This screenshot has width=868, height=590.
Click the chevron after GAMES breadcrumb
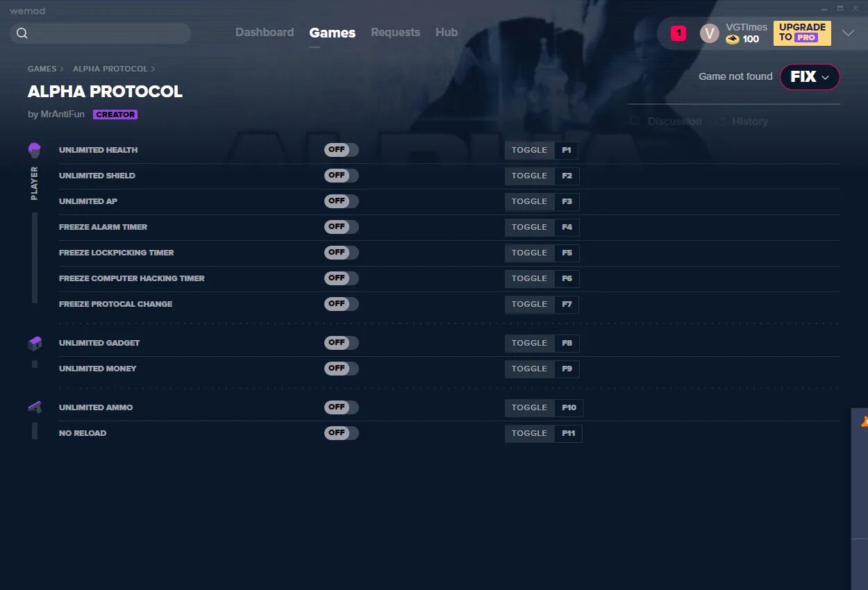pos(62,69)
